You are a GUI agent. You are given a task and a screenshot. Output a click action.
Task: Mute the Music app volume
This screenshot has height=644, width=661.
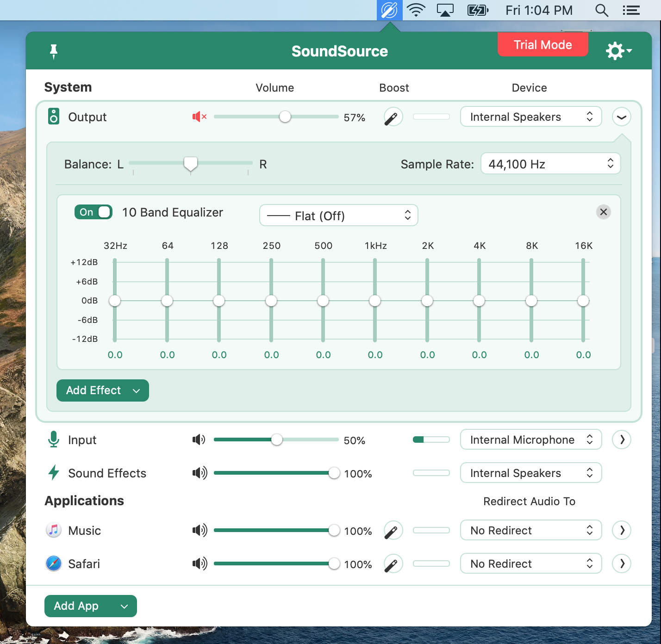pyautogui.click(x=200, y=530)
